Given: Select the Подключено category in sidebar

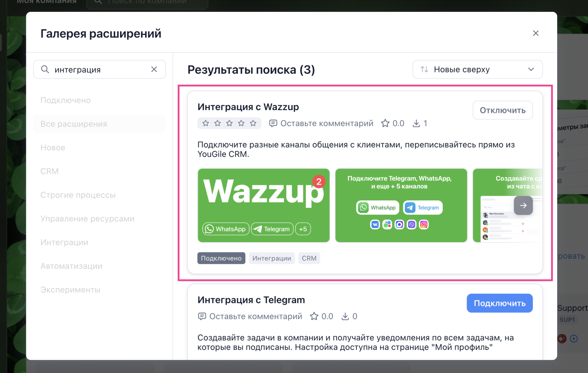Looking at the screenshot, I should tap(65, 100).
